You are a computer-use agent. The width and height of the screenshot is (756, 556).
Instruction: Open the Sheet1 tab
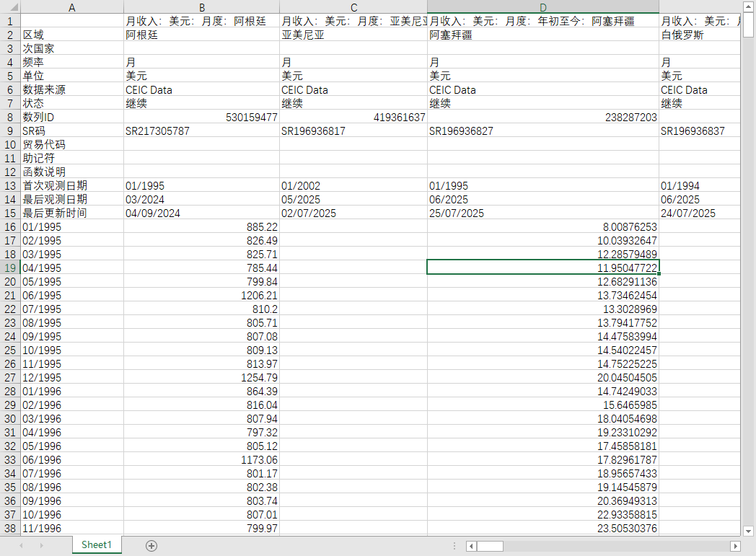tap(97, 545)
